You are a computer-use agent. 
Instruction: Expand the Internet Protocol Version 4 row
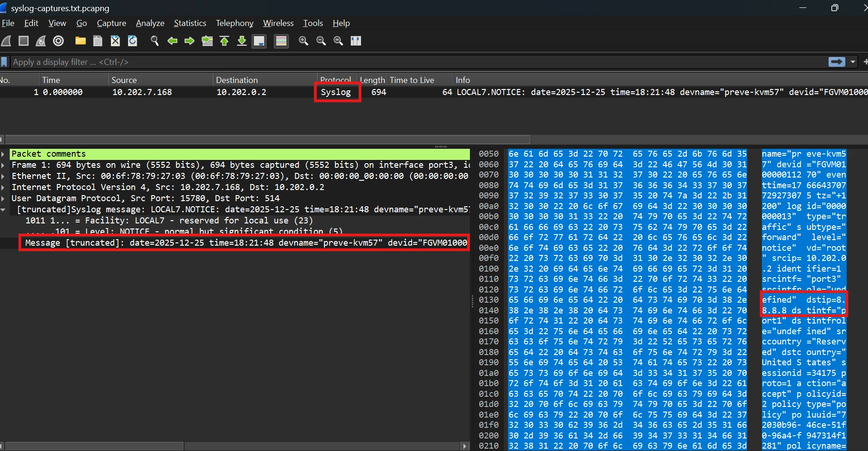click(x=3, y=187)
